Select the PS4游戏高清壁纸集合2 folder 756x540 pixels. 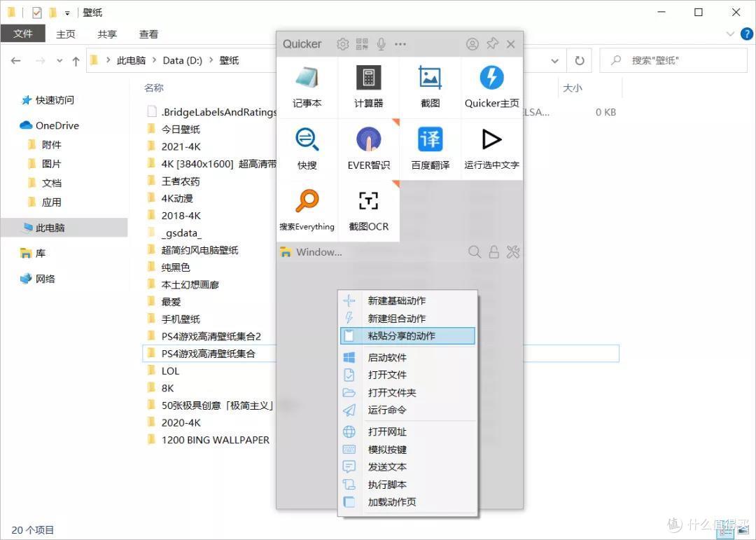click(204, 336)
